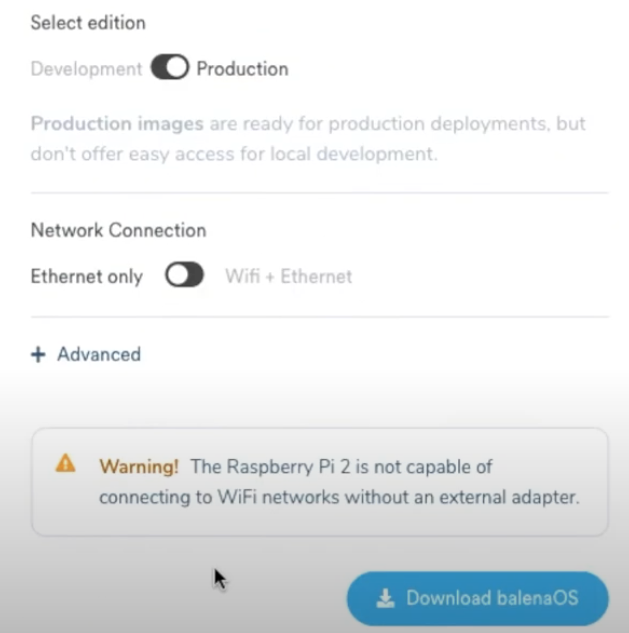This screenshot has height=633, width=629.
Task: Toggle the Development/Production edition switch
Action: pyautogui.click(x=170, y=68)
